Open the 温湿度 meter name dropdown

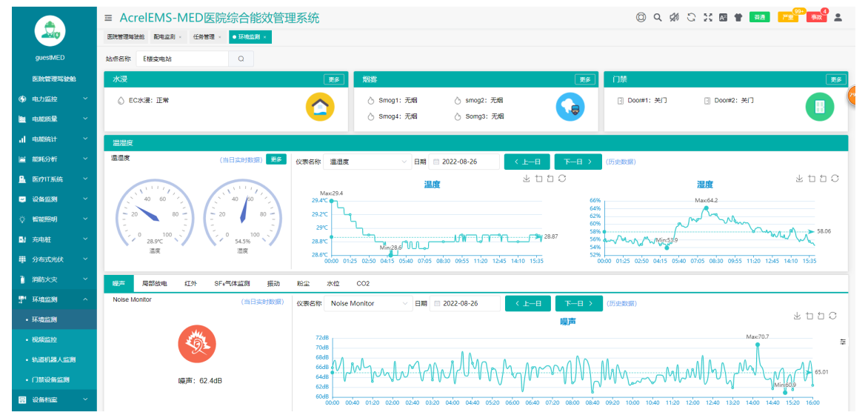click(369, 162)
